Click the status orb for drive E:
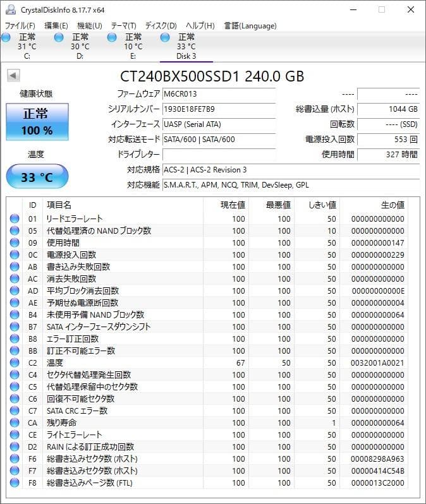 point(112,38)
